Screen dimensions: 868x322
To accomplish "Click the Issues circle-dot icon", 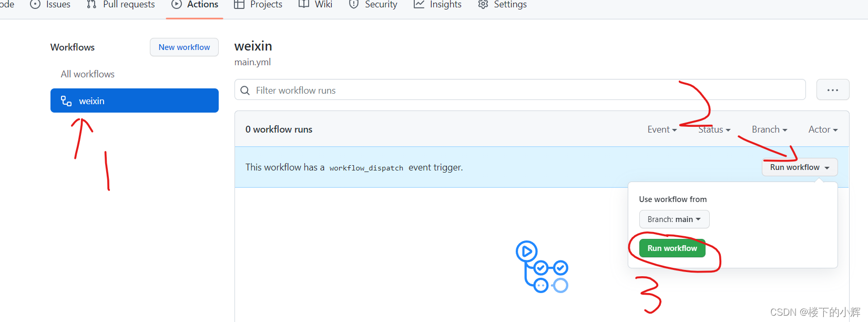I will 35,4.
